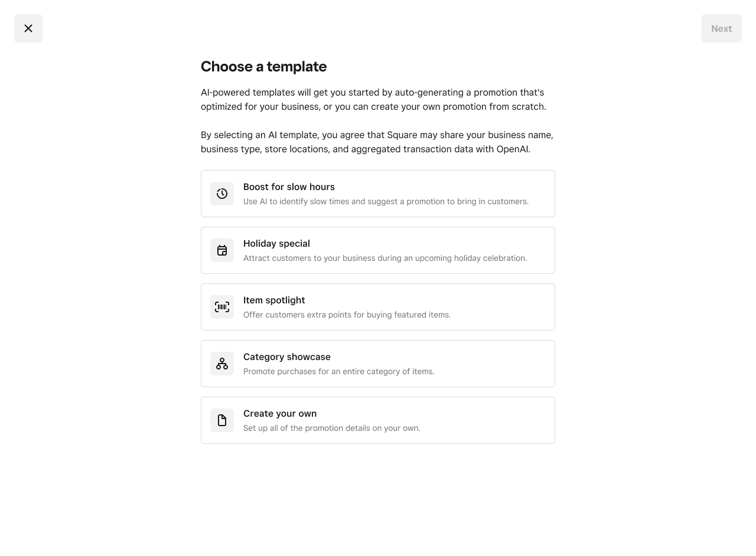
Task: Click the Boost for slow hours title text
Action: pyautogui.click(x=289, y=187)
